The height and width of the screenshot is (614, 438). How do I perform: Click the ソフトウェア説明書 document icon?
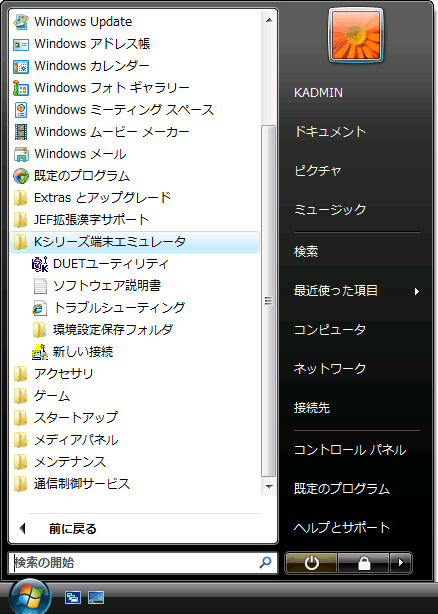pos(40,286)
